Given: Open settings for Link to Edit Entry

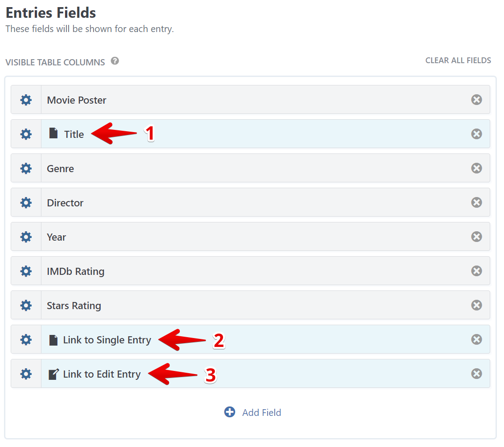Looking at the screenshot, I should point(26,374).
